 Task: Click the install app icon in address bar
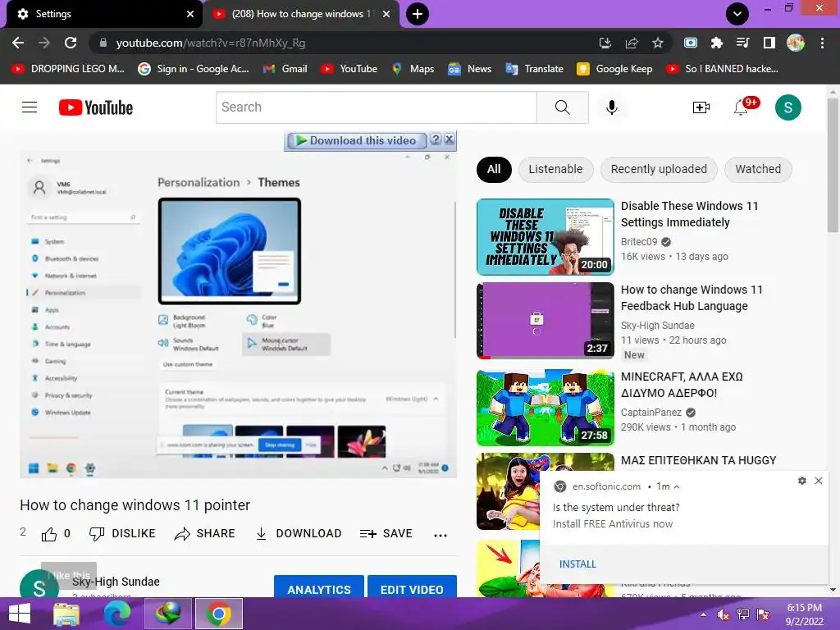coord(605,43)
